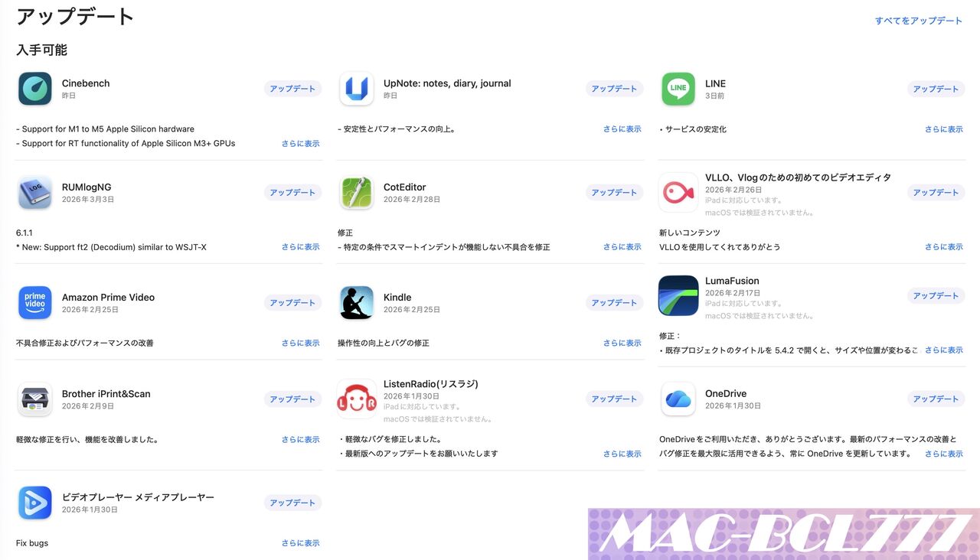This screenshot has width=980, height=560.
Task: Update Brother iPrint&Scan app
Action: click(x=292, y=399)
